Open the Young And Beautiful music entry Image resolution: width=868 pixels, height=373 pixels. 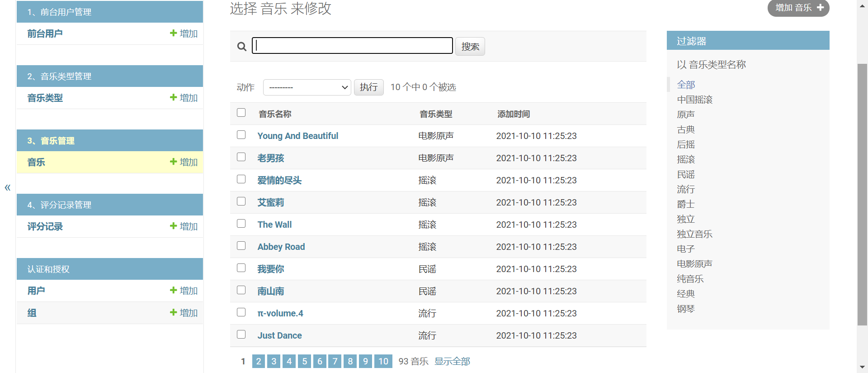pos(298,136)
